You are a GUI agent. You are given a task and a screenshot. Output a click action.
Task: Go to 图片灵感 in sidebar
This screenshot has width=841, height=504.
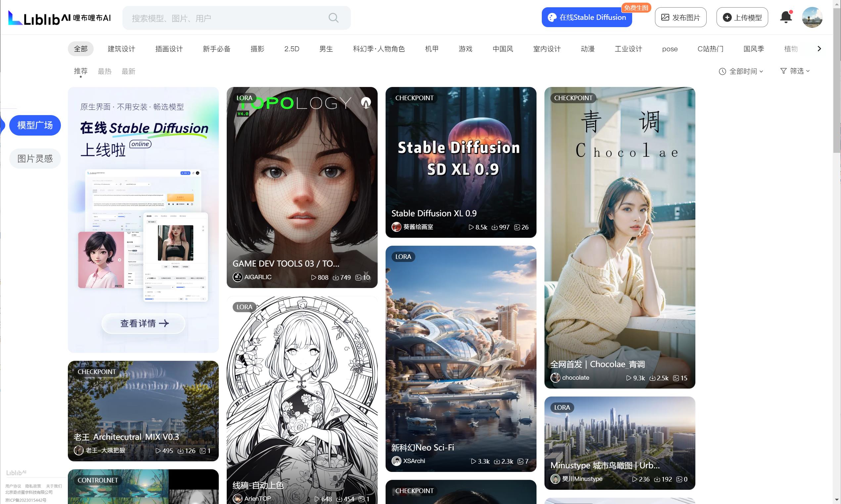coord(35,159)
